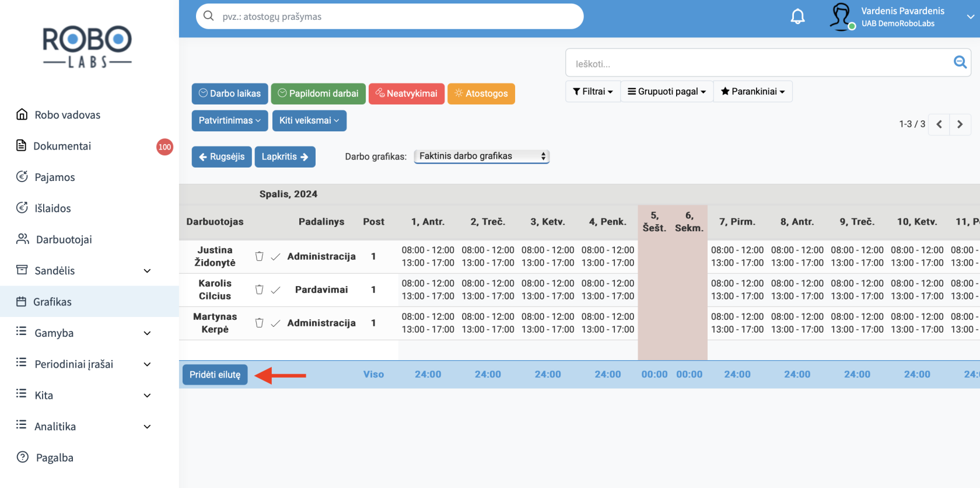This screenshot has height=488, width=980.
Task: Open Kiti veiksmai dropdown button
Action: [x=309, y=121]
